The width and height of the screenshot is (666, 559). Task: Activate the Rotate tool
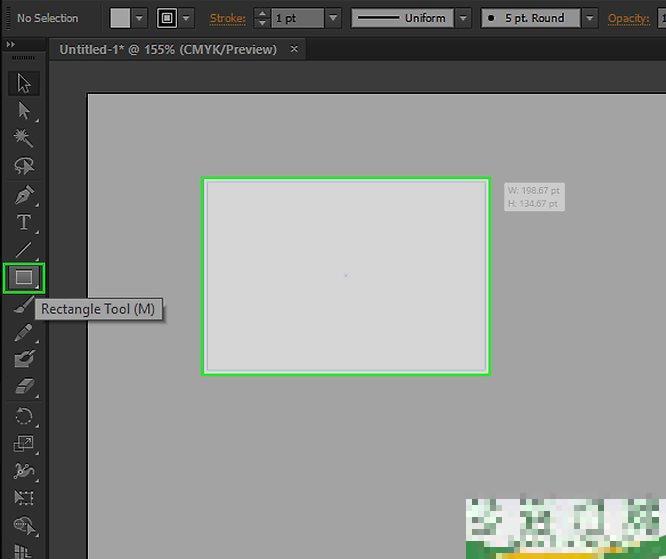[24, 416]
